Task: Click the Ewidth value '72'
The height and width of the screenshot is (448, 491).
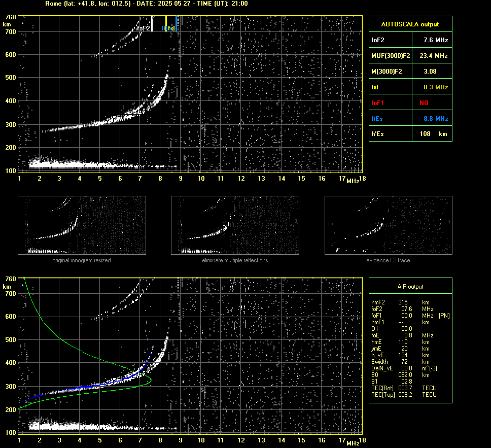Action: tap(405, 362)
